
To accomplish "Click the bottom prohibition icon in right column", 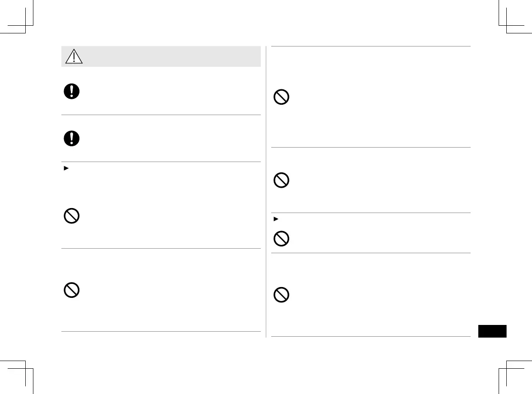I will tap(282, 295).
